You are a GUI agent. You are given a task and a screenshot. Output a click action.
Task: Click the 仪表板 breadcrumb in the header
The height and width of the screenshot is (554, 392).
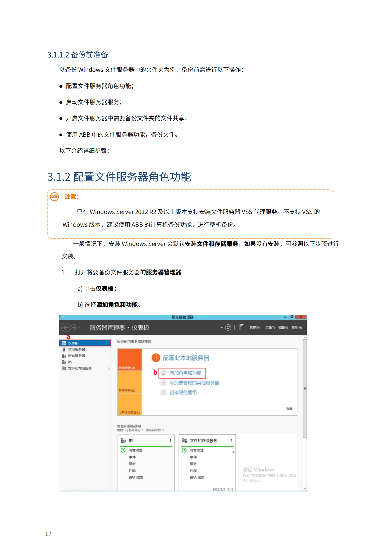[140, 327]
